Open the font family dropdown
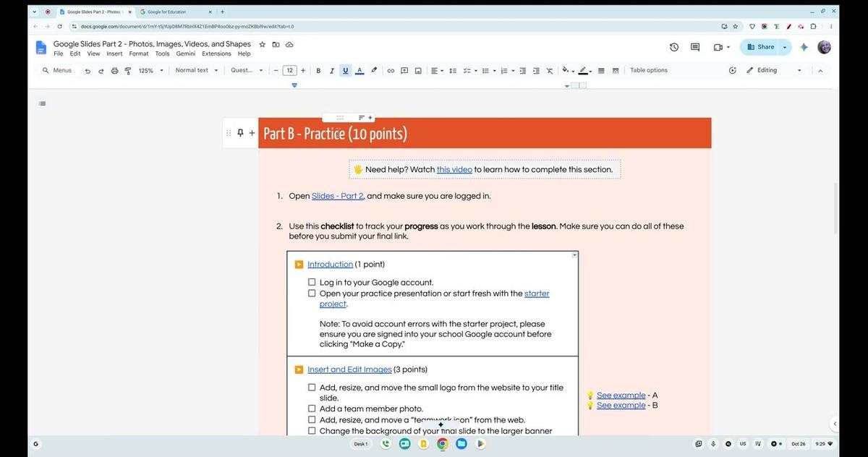This screenshot has height=457, width=868. [x=247, y=71]
